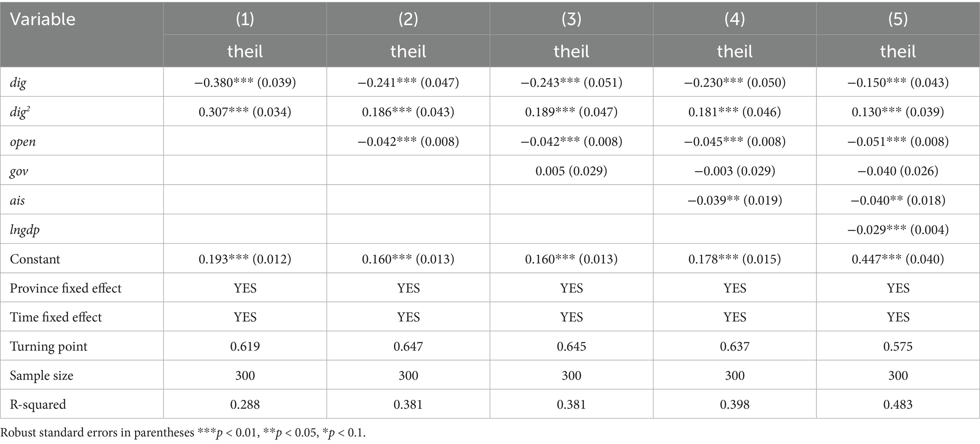Select Time fixed effect YES in column (3)

[571, 317]
